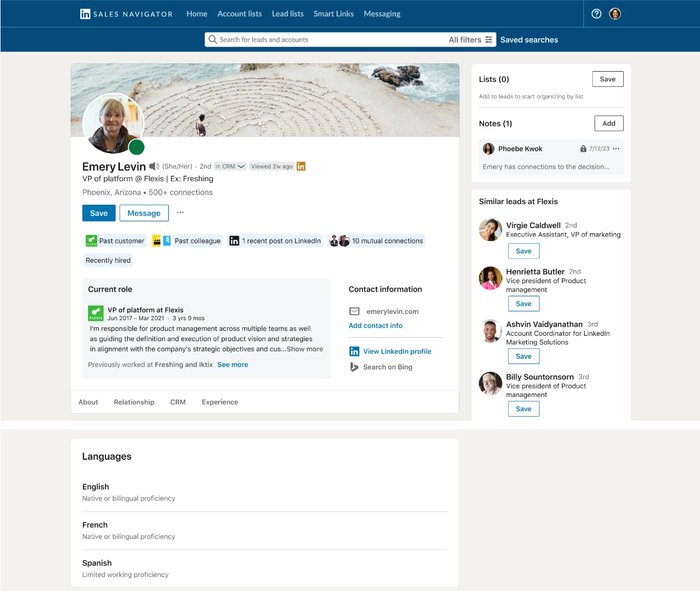The image size is (700, 591).
Task: Click Viewed 2w ago badge
Action: 271,167
